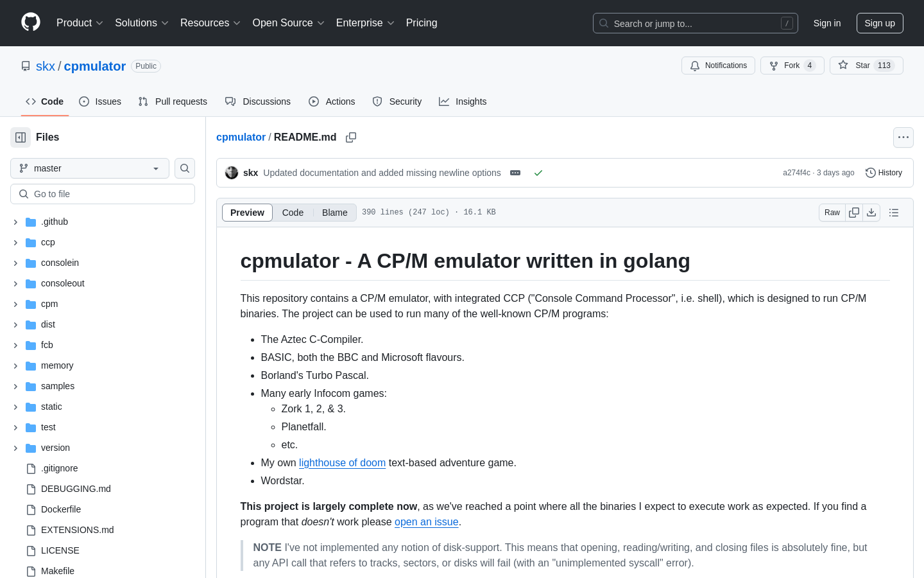The image size is (924, 578).
Task: Star the cpmulator repository
Action: pos(866,66)
